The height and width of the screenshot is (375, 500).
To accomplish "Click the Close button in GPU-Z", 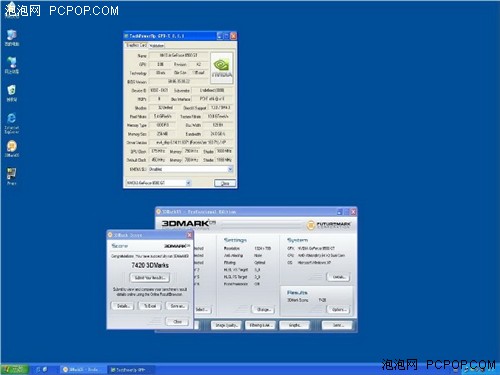I will [x=225, y=183].
